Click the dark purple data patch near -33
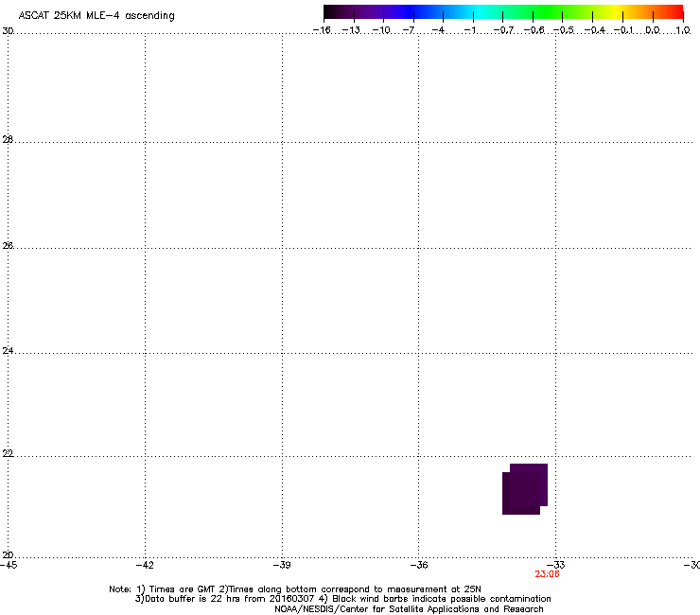Screen dimensions: 700x615 pyautogui.click(x=525, y=489)
